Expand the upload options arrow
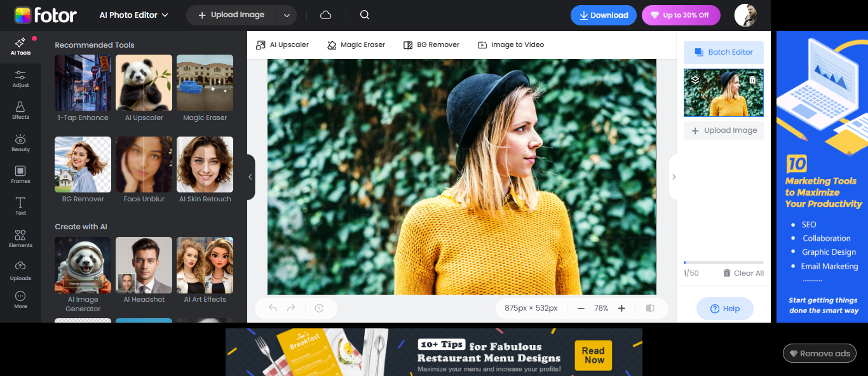Screen dimensions: 868x376 pos(286,15)
